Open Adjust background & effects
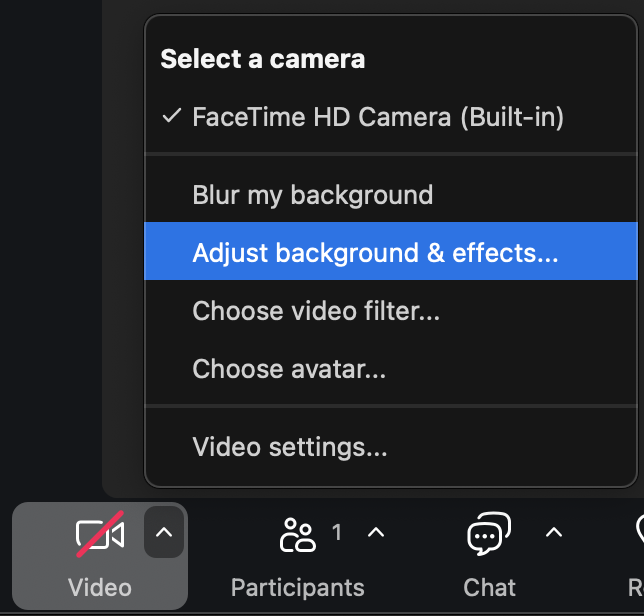This screenshot has height=616, width=644. coord(375,252)
